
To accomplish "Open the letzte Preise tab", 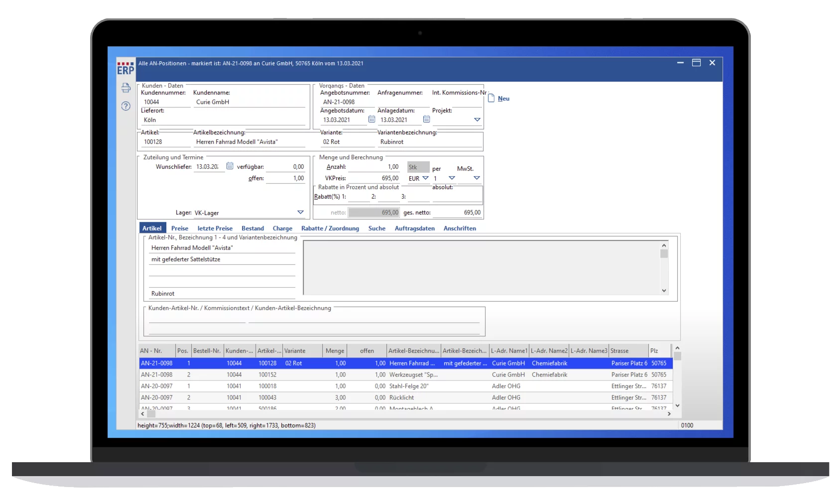I will point(215,228).
